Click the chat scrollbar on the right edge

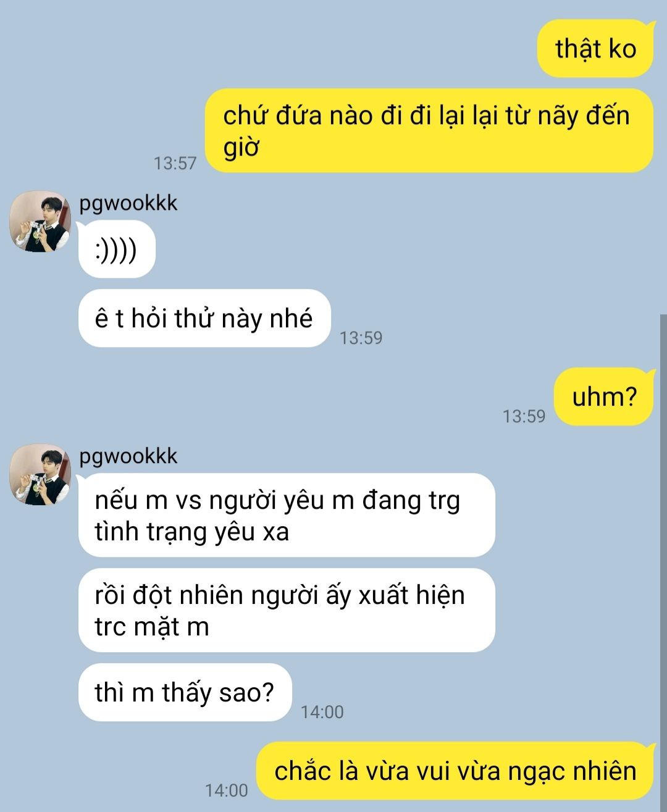(663, 562)
